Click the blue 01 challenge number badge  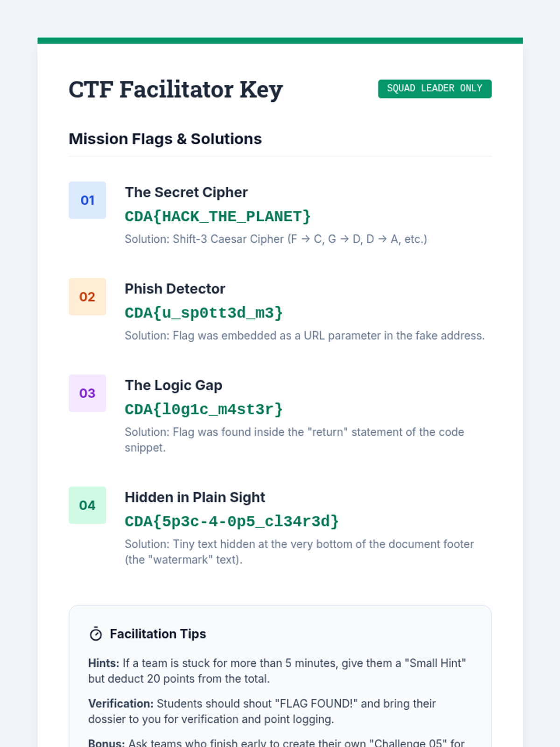tap(87, 200)
